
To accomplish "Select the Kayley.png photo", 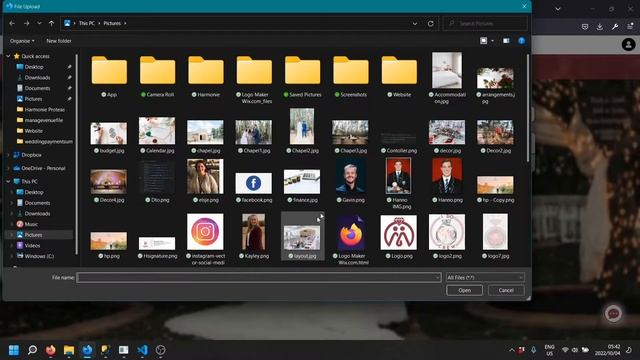I will (253, 232).
